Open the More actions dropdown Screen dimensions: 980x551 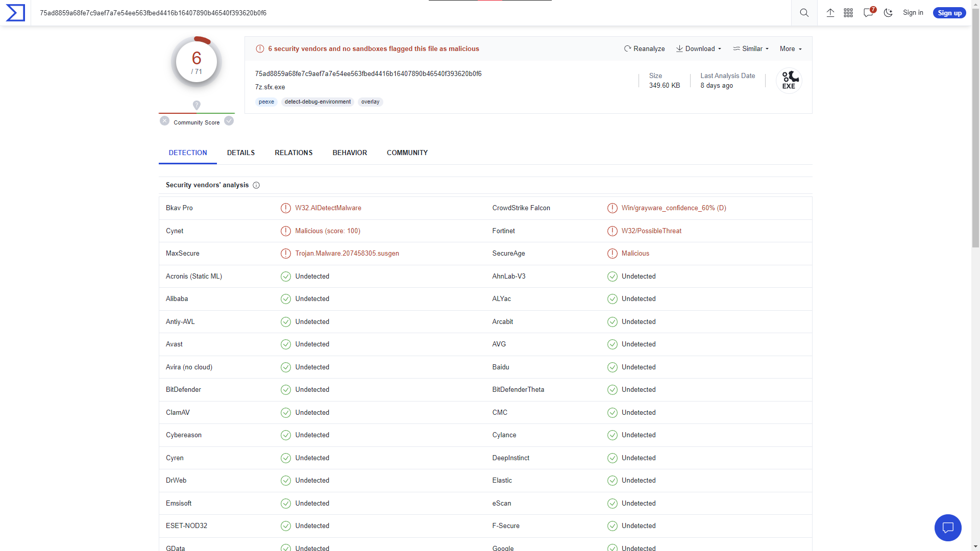coord(790,48)
